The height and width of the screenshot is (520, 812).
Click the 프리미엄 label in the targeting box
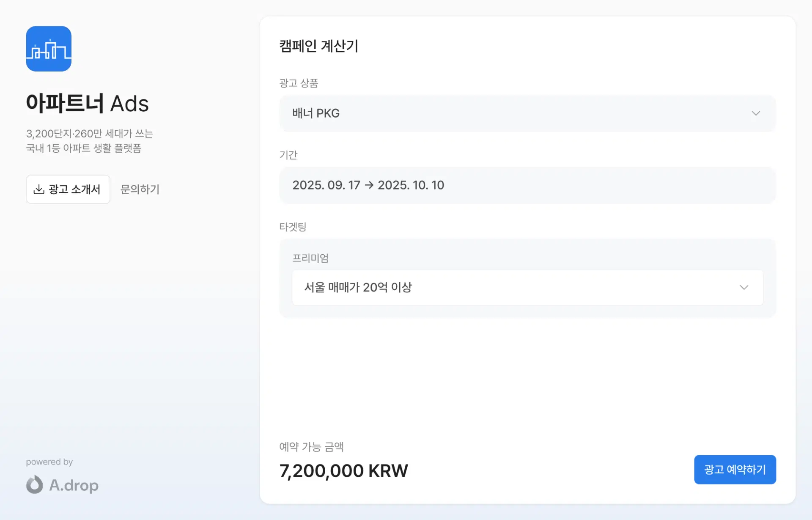coord(310,258)
